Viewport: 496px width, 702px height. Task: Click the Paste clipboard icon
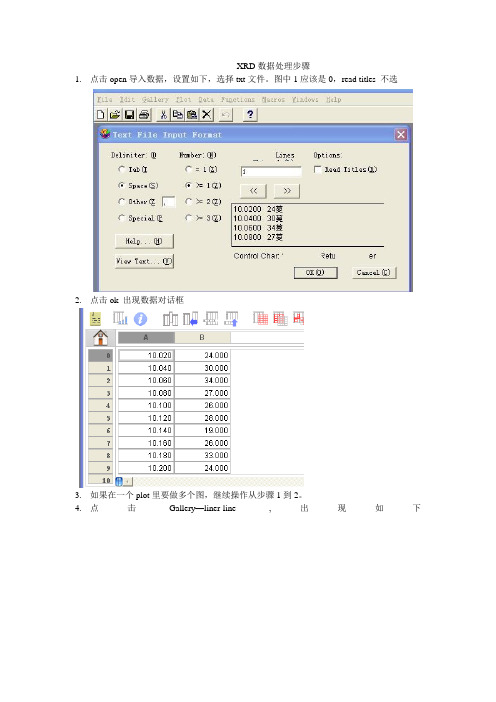tap(192, 115)
